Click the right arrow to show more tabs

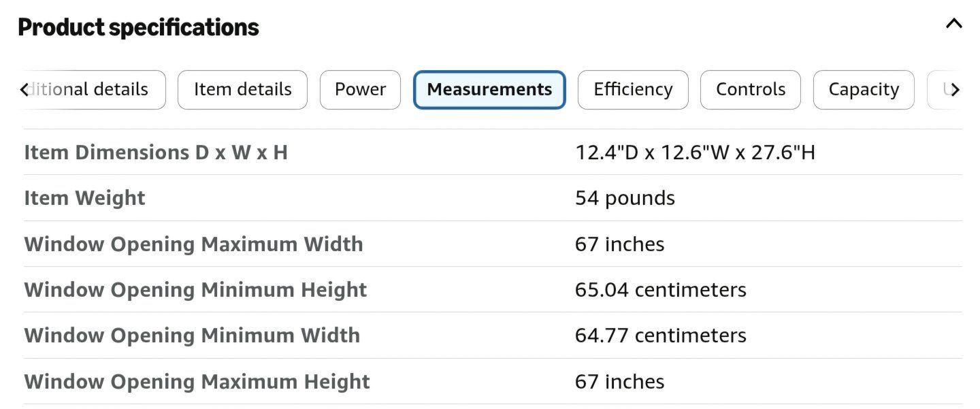(x=955, y=90)
